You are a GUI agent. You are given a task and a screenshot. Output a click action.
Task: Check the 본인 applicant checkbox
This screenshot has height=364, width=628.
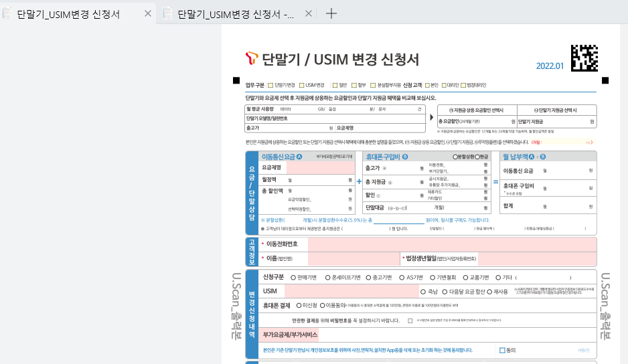coord(427,85)
